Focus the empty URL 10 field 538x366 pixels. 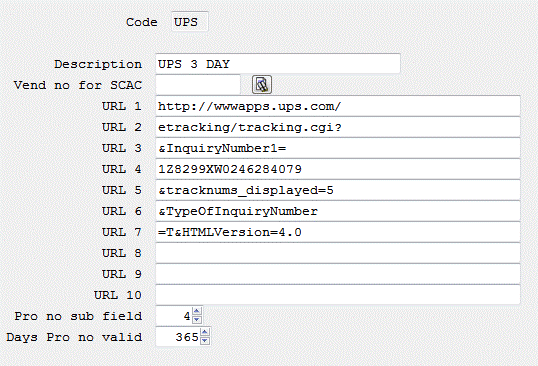pyautogui.click(x=338, y=295)
